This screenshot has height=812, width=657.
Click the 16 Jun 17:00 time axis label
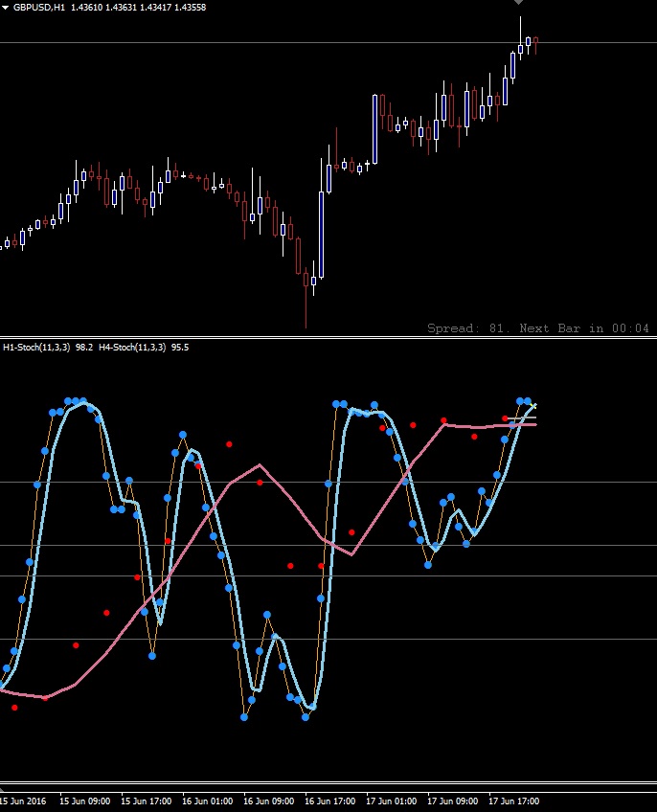(330, 801)
